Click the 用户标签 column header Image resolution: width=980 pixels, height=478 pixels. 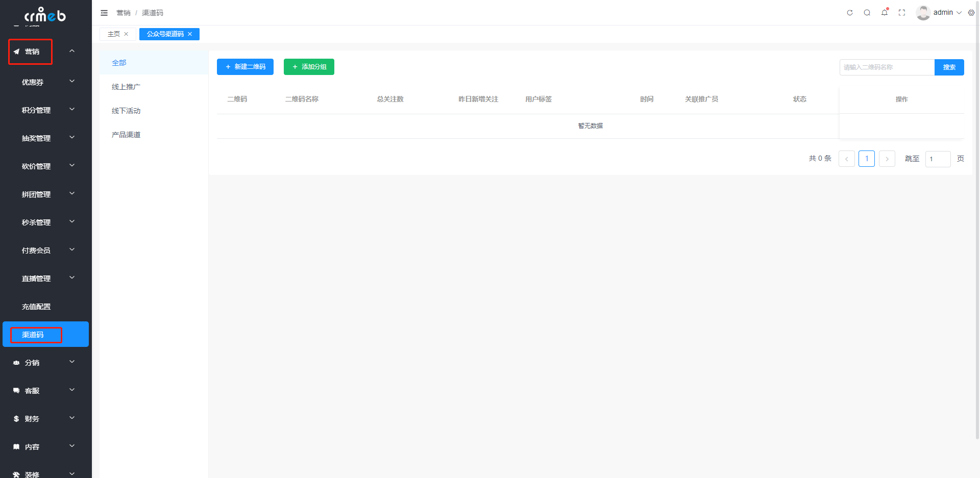[x=538, y=99]
